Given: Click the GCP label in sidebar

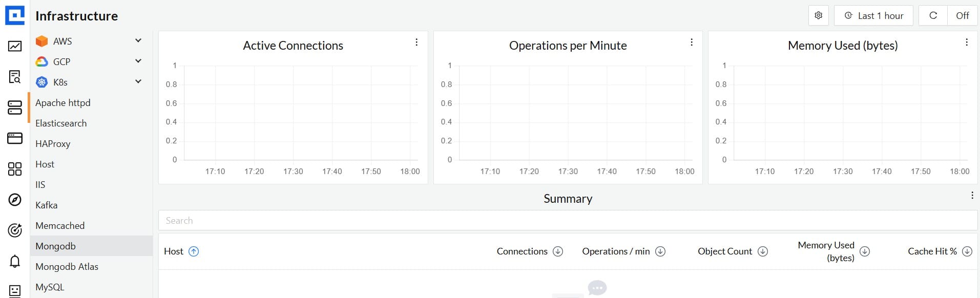Looking at the screenshot, I should [x=61, y=61].
